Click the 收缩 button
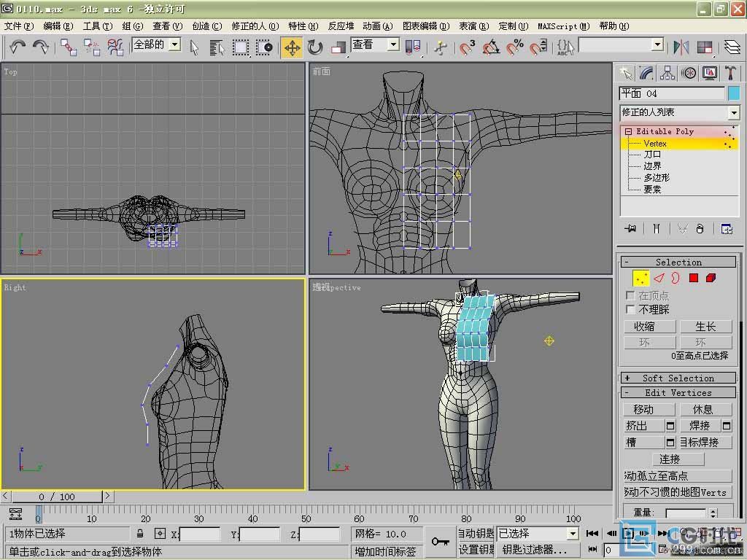Image resolution: width=747 pixels, height=560 pixels. coord(649,327)
